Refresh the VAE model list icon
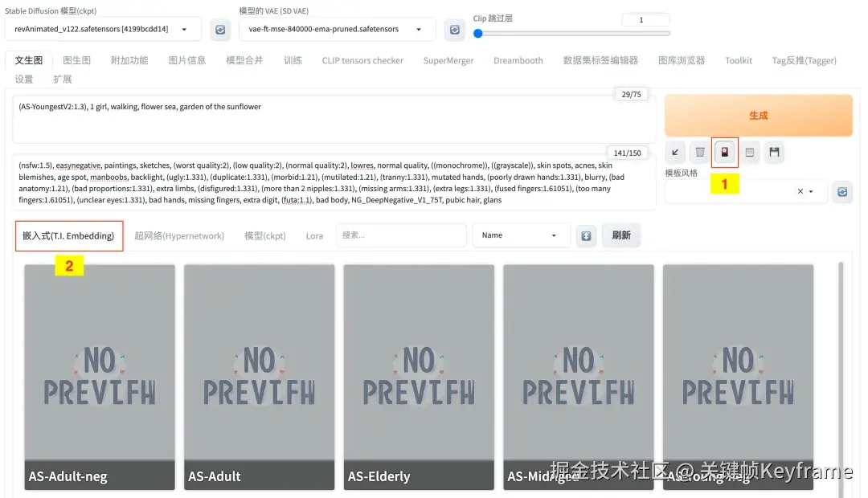The height and width of the screenshot is (498, 868). [455, 29]
